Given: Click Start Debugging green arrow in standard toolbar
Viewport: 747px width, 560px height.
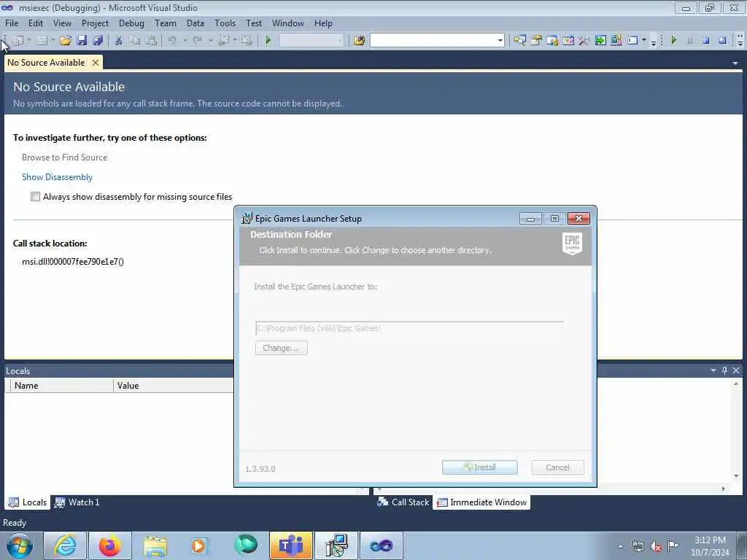Looking at the screenshot, I should click(x=268, y=41).
